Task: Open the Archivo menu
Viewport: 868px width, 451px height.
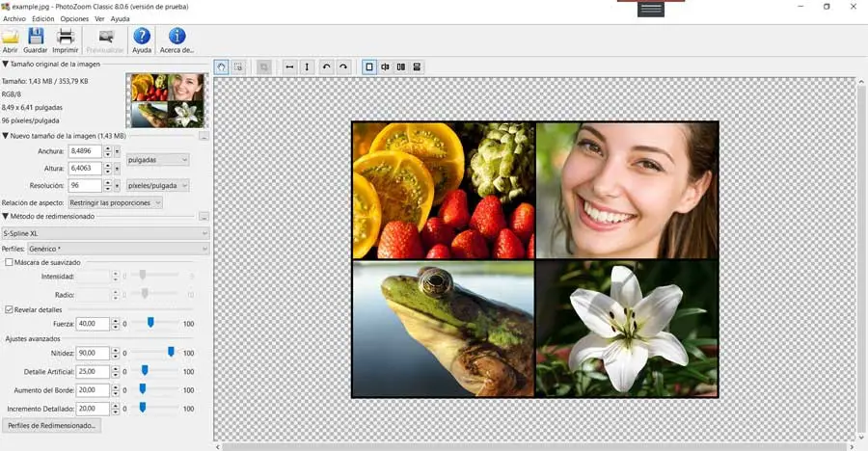Action: point(14,19)
